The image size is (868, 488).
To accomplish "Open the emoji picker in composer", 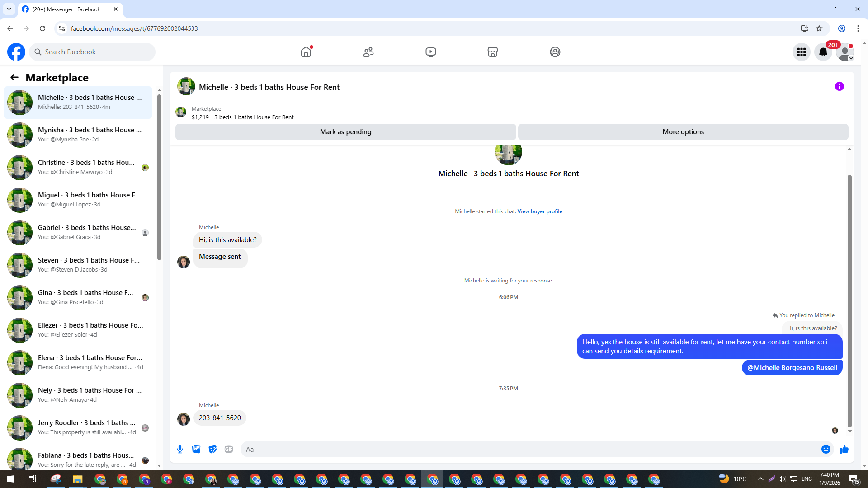I will pos(826,449).
